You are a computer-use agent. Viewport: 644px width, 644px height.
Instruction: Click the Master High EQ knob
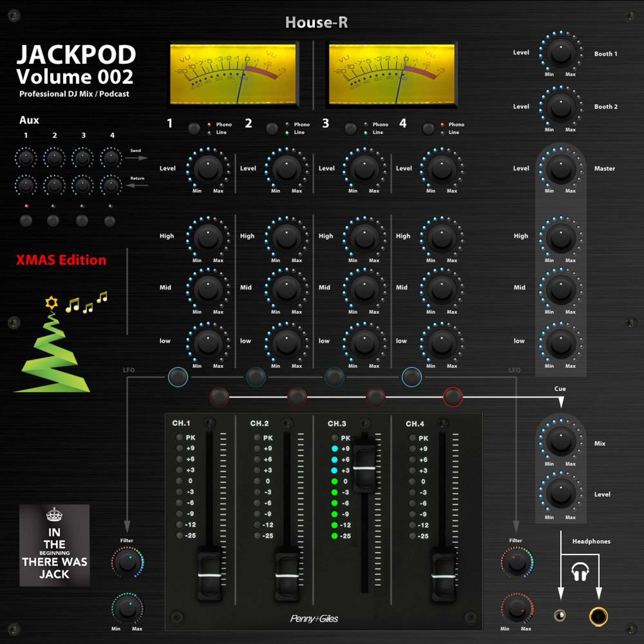tap(561, 239)
